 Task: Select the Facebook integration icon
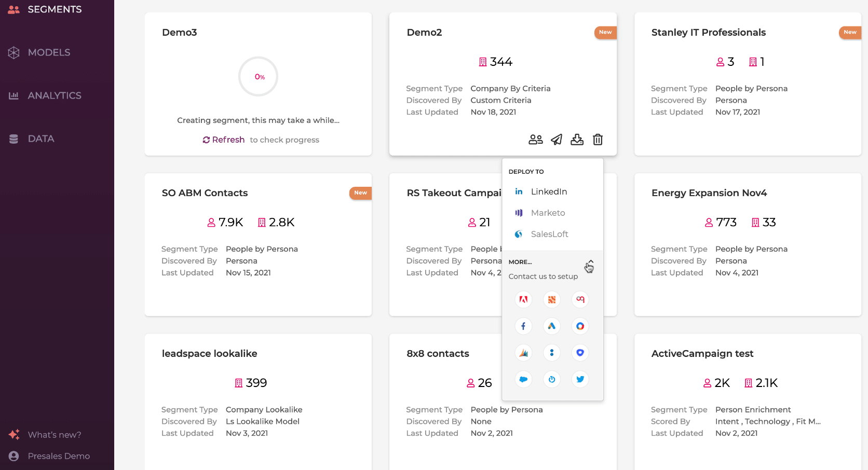click(523, 326)
